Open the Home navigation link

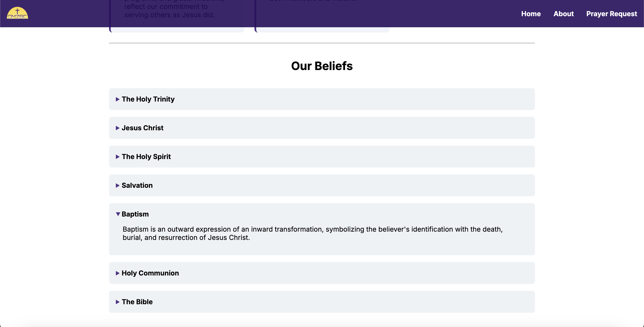tap(531, 14)
